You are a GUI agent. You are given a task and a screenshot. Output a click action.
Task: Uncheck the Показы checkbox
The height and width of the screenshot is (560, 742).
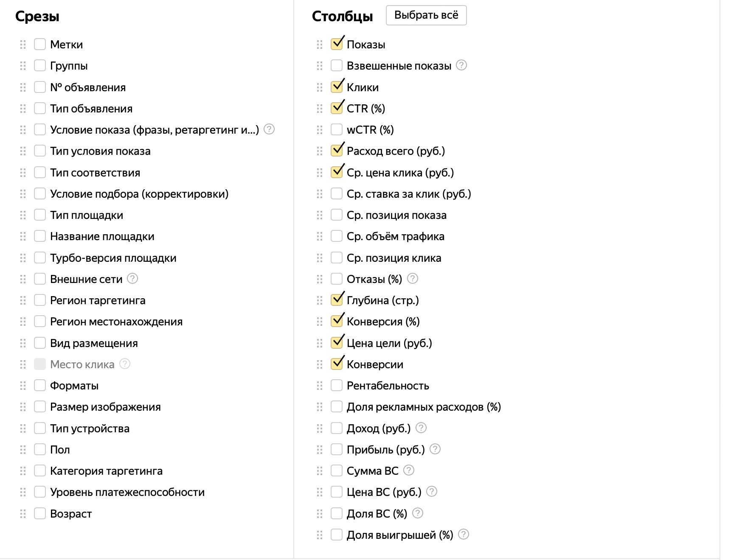[x=337, y=44]
